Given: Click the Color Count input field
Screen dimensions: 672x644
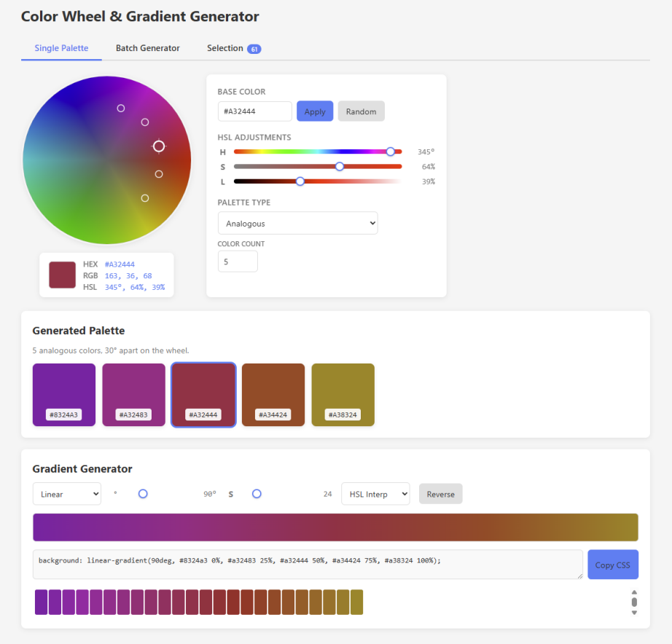Looking at the screenshot, I should point(238,262).
